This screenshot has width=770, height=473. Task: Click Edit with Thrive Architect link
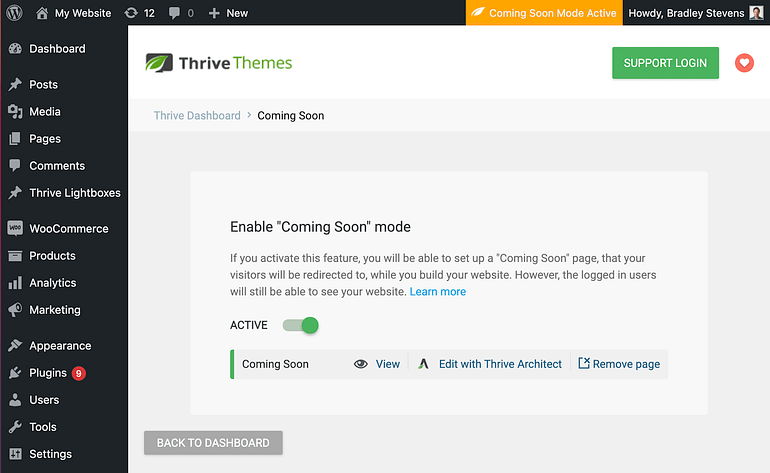point(500,364)
